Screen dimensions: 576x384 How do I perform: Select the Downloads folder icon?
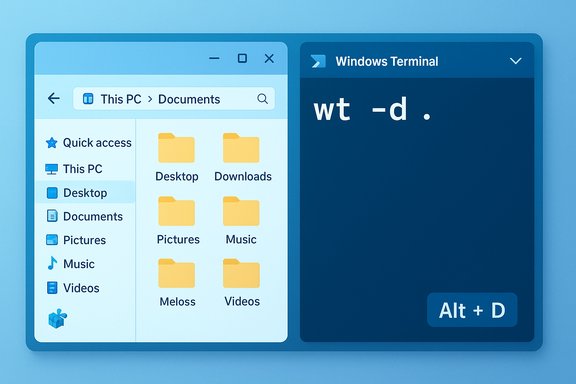pyautogui.click(x=241, y=148)
